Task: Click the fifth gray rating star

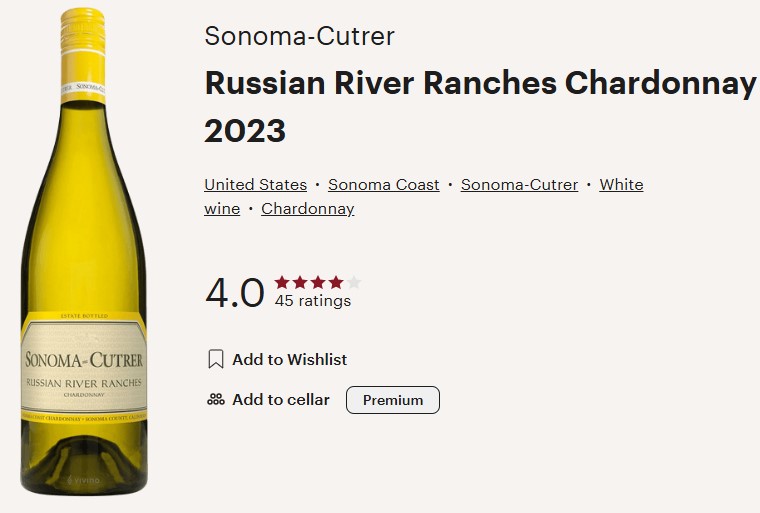Action: 354,282
